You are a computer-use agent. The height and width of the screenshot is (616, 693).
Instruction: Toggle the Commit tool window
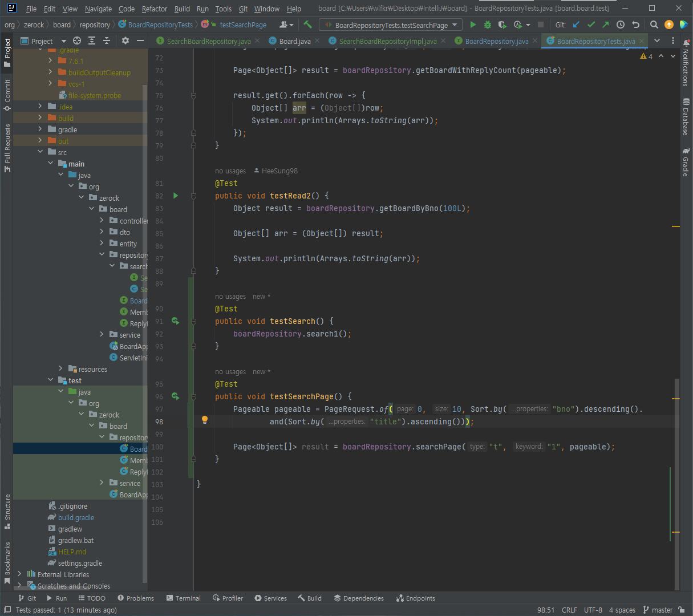click(7, 95)
